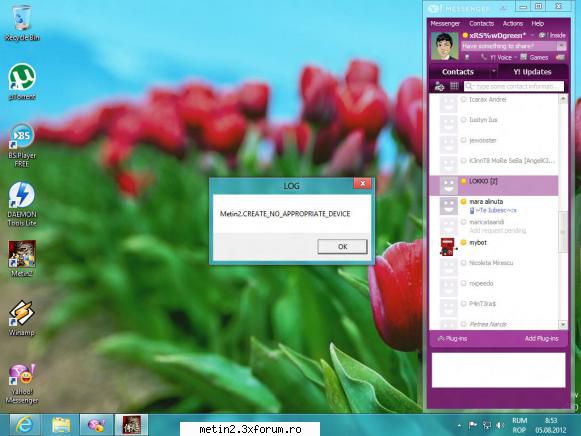Open the Actions menu in Messenger
This screenshot has width=581, height=436.
pos(513,23)
